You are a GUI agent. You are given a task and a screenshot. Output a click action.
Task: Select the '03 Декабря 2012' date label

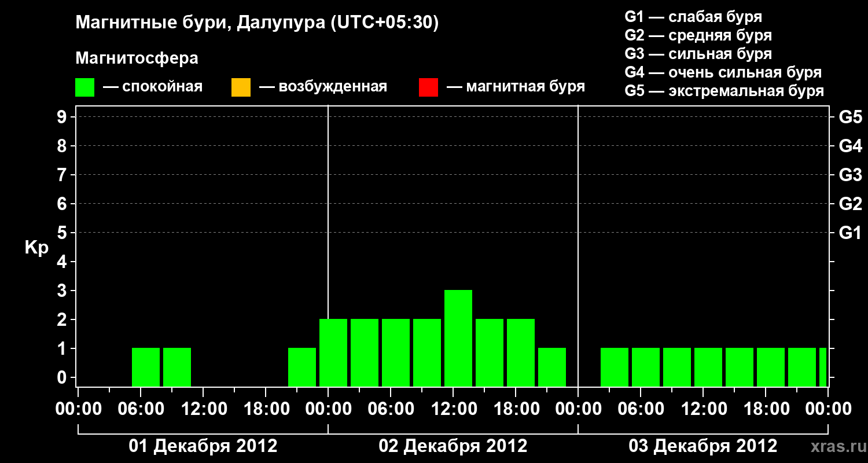click(703, 446)
